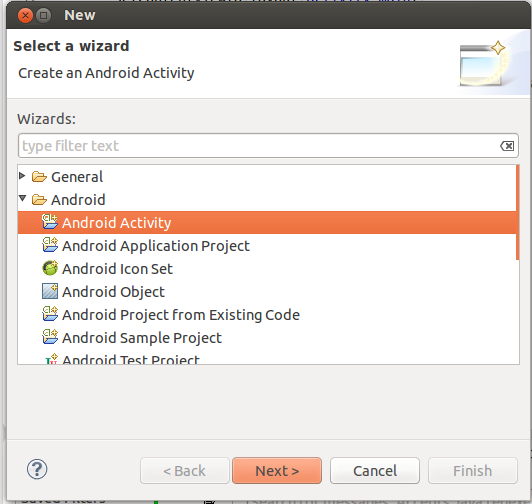
Task: Collapse the Android category
Action: (x=22, y=198)
